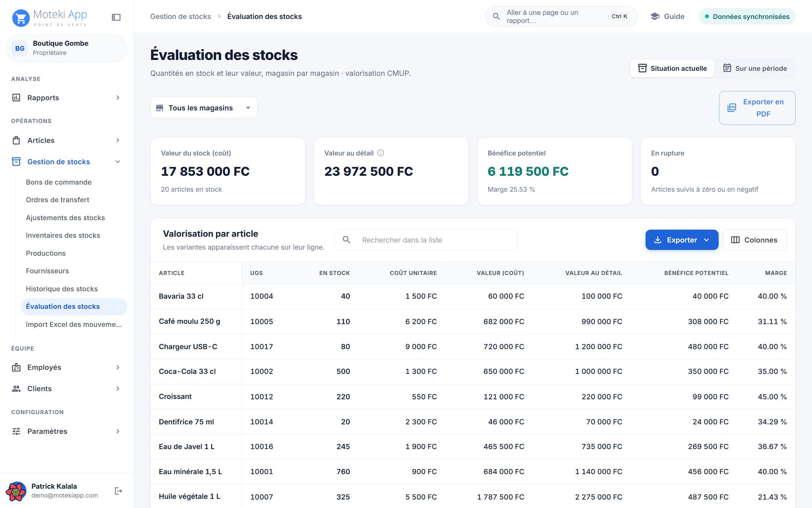This screenshot has height=508, width=812.
Task: Click the Rapports chart icon
Action: click(16, 98)
